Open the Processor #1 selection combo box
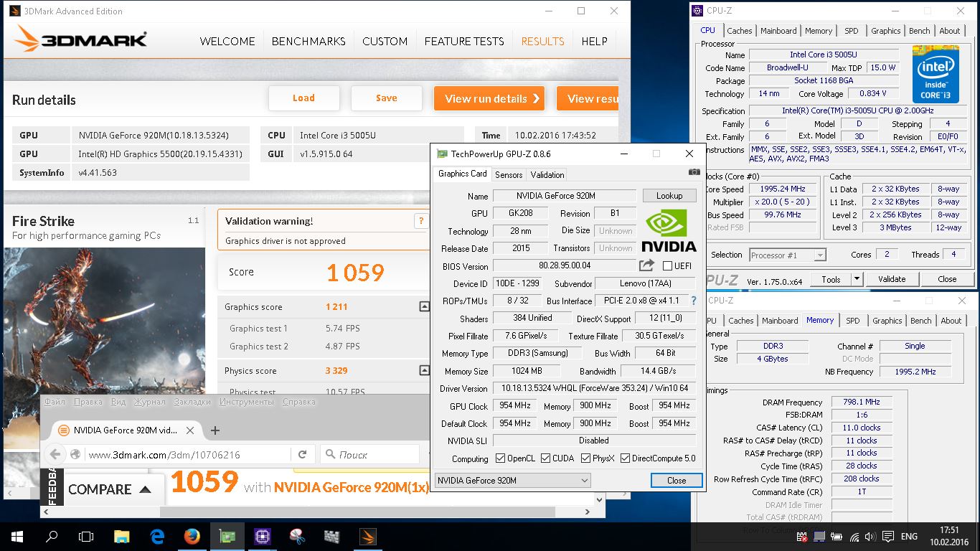The width and height of the screenshot is (980, 551). (x=788, y=255)
